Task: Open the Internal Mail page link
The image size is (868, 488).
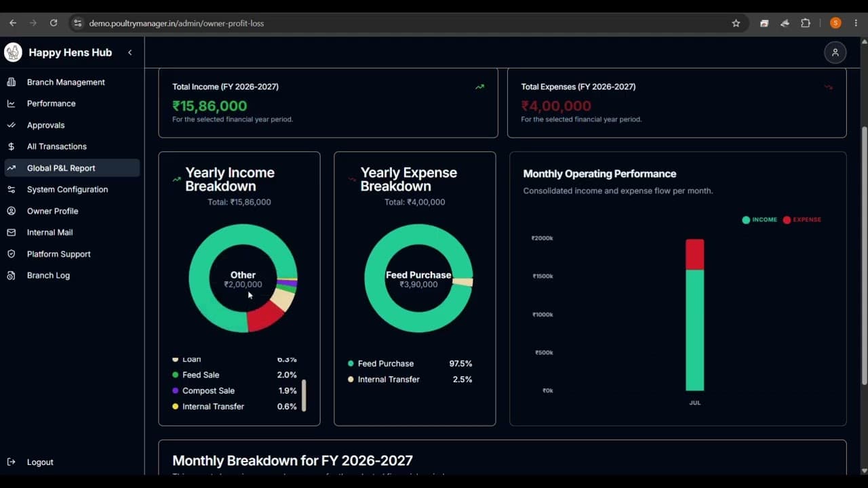Action: (x=50, y=232)
